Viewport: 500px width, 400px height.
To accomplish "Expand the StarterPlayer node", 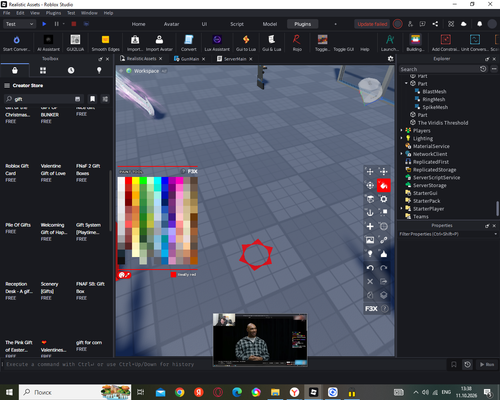I will 402,208.
